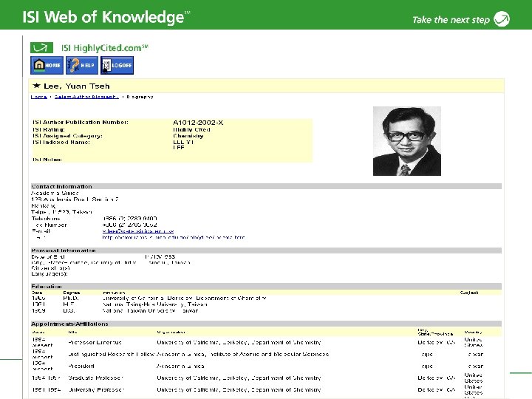The height and width of the screenshot is (399, 532).
Task: Click the Ph.D. degree entry
Action: click(x=71, y=299)
